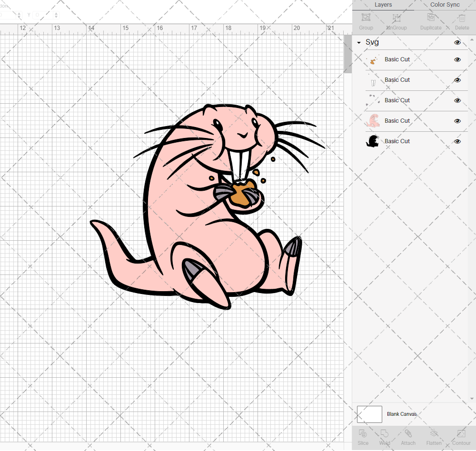Open the Blank Canvas color swatch
Screen dimensions: 476x451
tap(369, 414)
